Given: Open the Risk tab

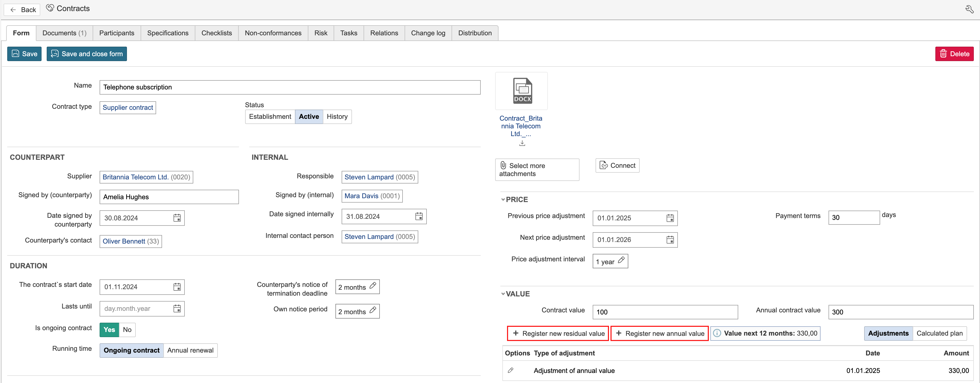Looking at the screenshot, I should [x=321, y=33].
